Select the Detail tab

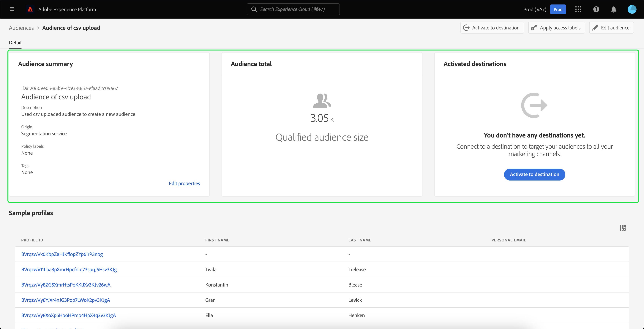pyautogui.click(x=15, y=42)
